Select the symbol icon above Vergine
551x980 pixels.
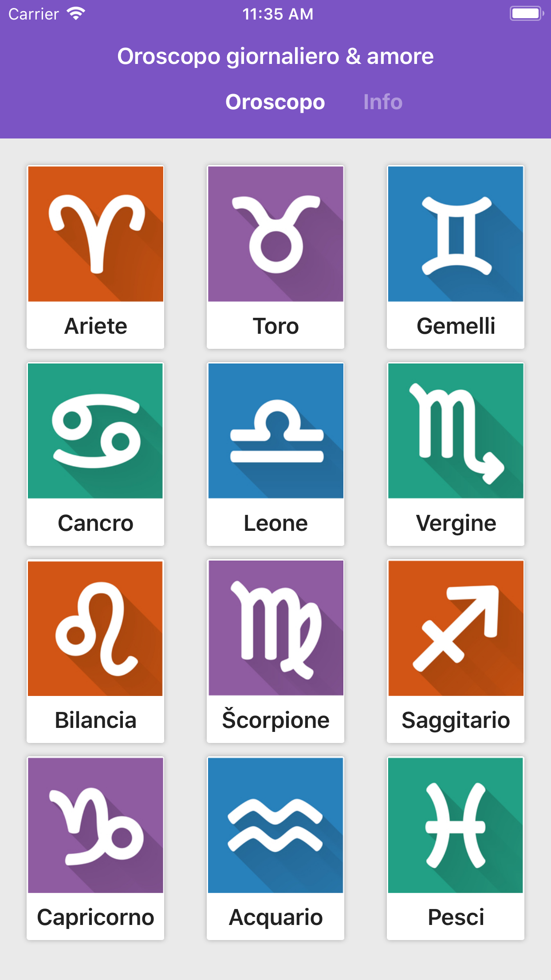[x=456, y=431]
